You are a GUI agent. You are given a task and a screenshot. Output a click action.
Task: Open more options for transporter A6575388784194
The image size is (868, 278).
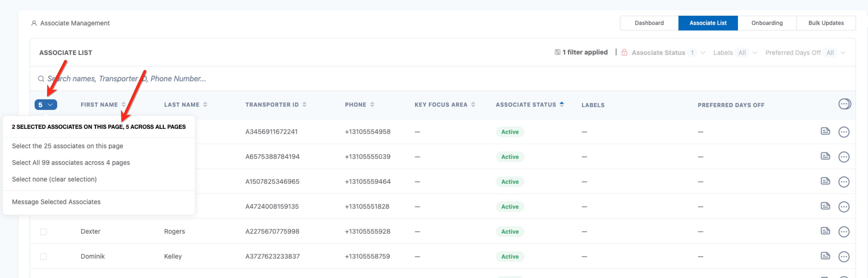click(x=843, y=157)
